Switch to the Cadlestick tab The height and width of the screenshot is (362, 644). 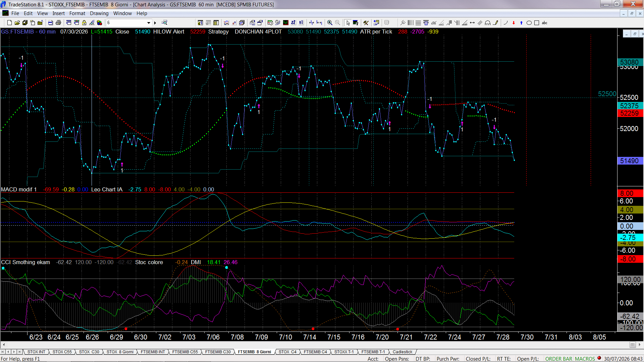tap(402, 352)
